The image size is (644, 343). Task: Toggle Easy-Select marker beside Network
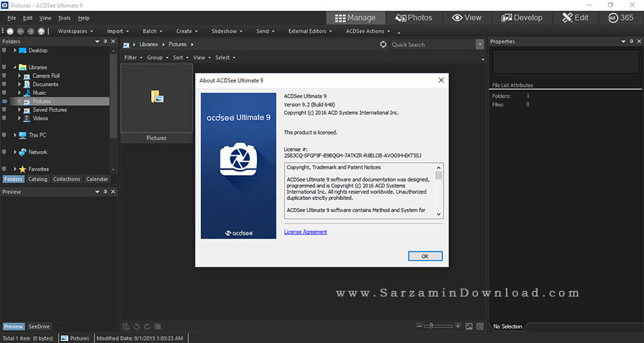tap(4, 151)
